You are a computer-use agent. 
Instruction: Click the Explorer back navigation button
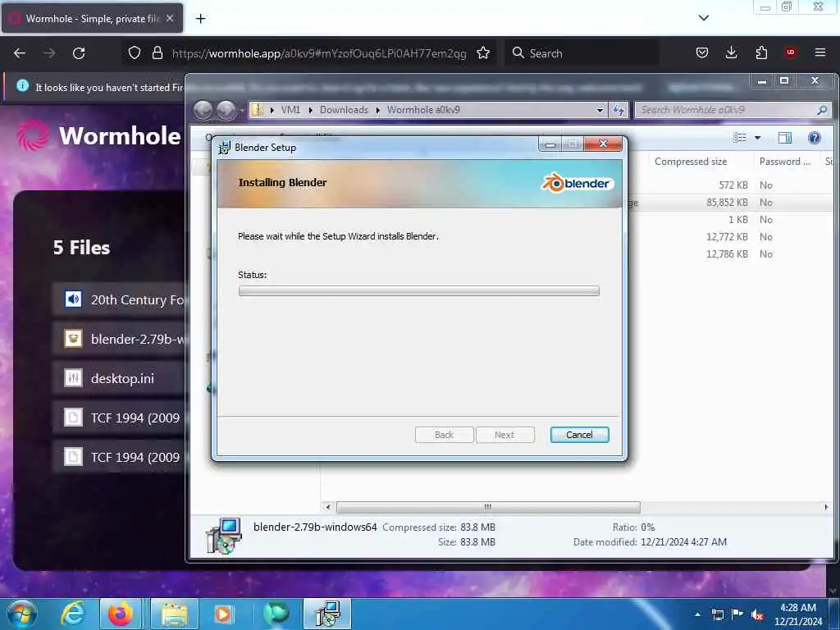coord(203,111)
